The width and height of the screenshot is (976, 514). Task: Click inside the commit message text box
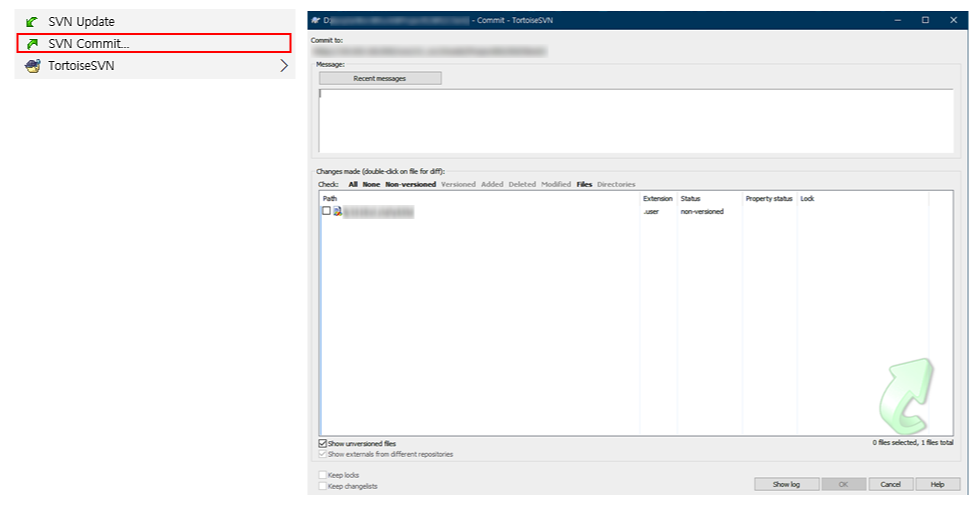click(x=636, y=121)
